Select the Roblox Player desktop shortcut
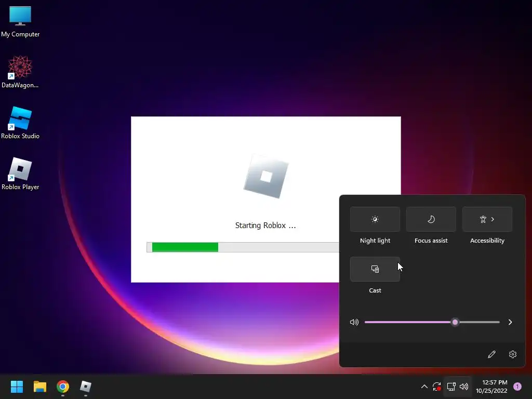The height and width of the screenshot is (399, 532). (20, 174)
